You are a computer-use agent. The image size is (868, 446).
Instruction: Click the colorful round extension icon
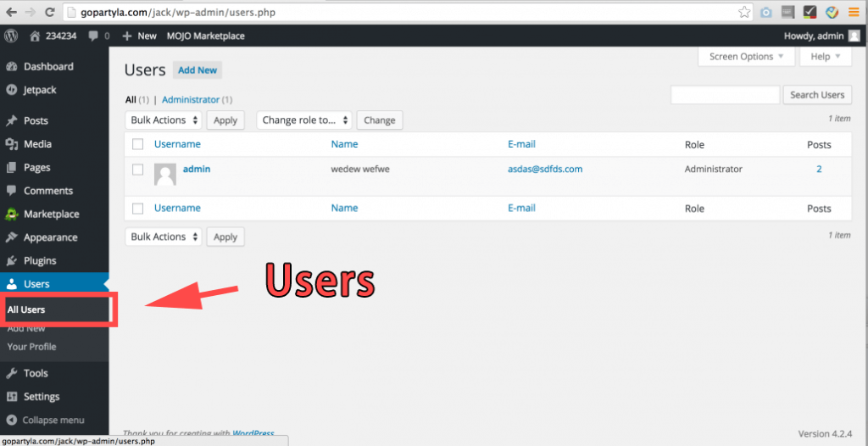832,12
